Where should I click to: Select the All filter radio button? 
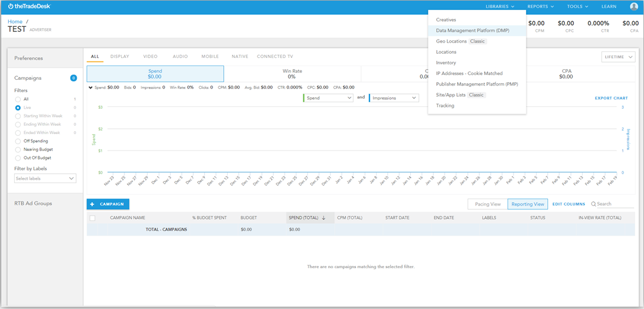tap(18, 99)
